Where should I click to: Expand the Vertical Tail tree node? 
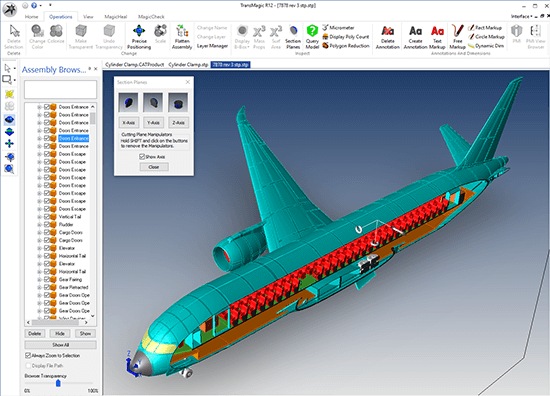click(39, 217)
